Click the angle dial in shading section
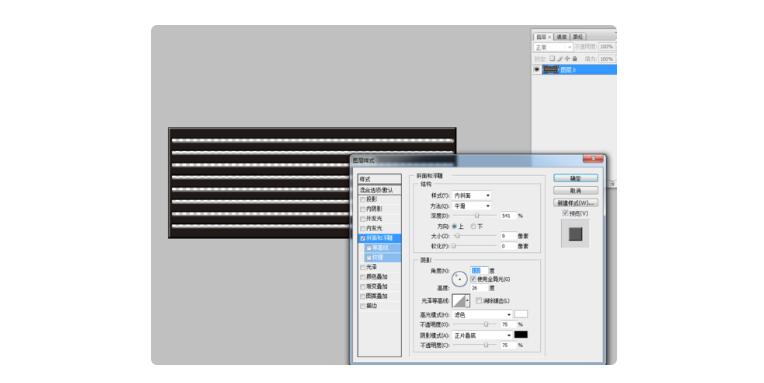 coord(459,279)
